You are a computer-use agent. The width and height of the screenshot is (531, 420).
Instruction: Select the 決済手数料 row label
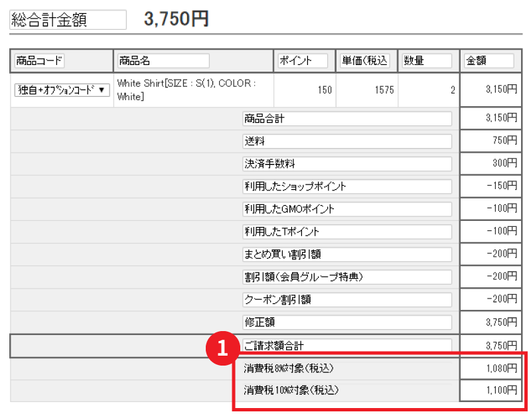346,164
